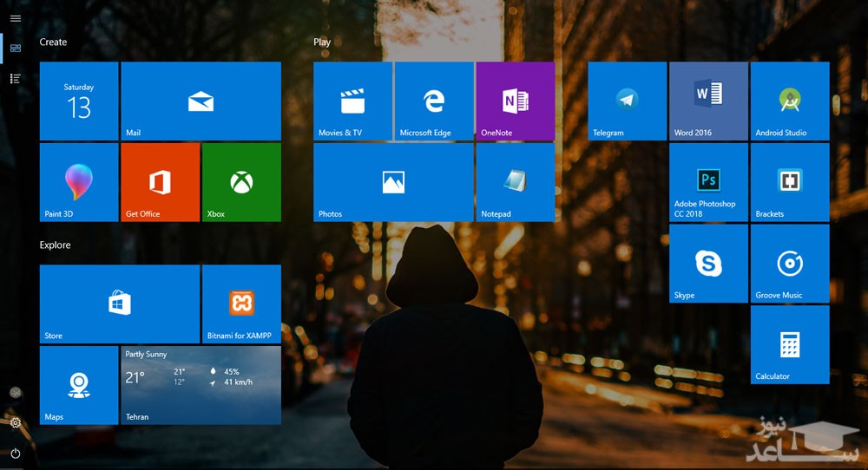Expand the Start hamburger menu
Image resolution: width=868 pixels, height=470 pixels.
coord(16,18)
